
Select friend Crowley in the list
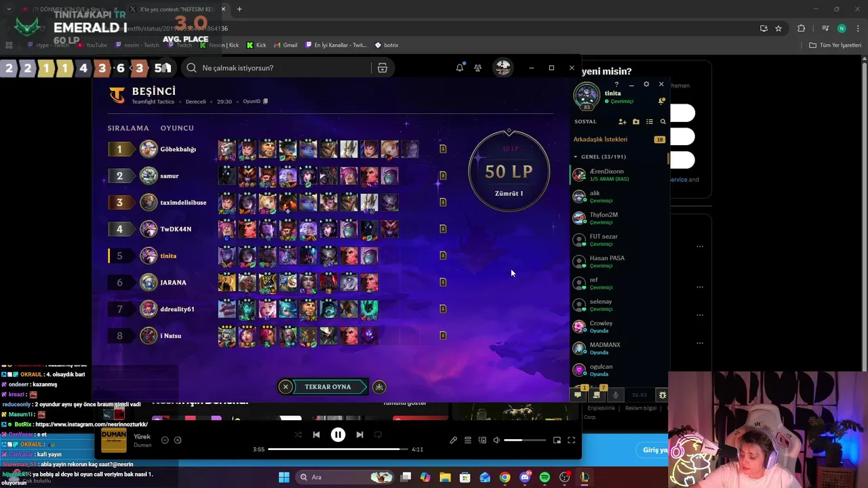pyautogui.click(x=620, y=327)
